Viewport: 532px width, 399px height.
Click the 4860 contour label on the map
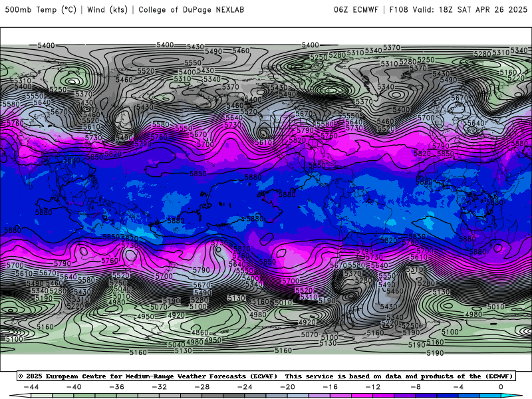click(200, 332)
